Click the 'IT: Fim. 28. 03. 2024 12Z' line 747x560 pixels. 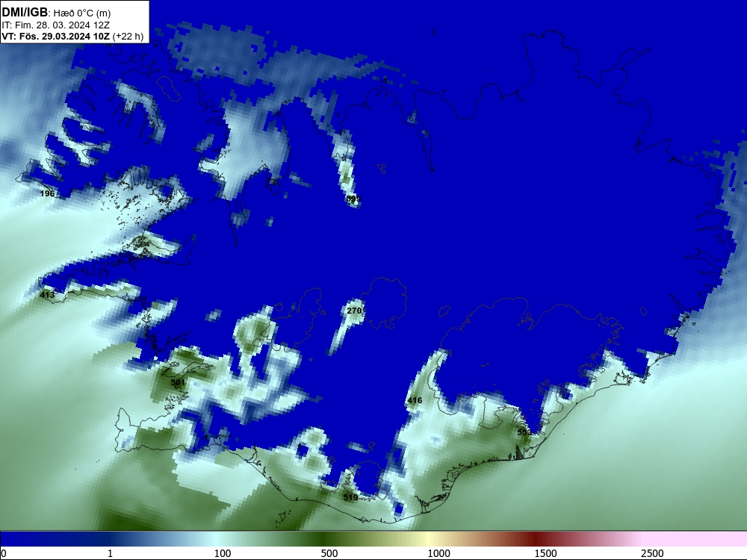[55, 25]
